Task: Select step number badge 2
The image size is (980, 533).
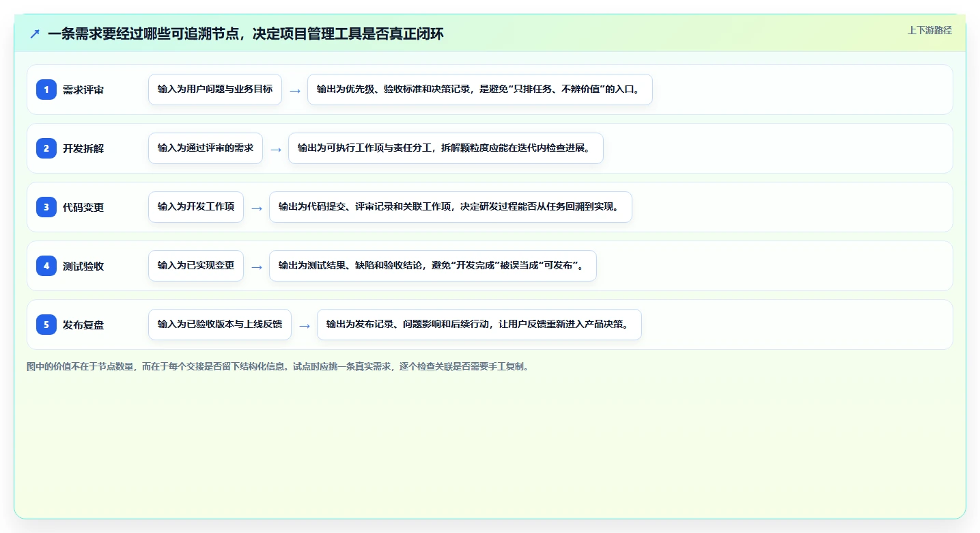Action: (x=46, y=148)
